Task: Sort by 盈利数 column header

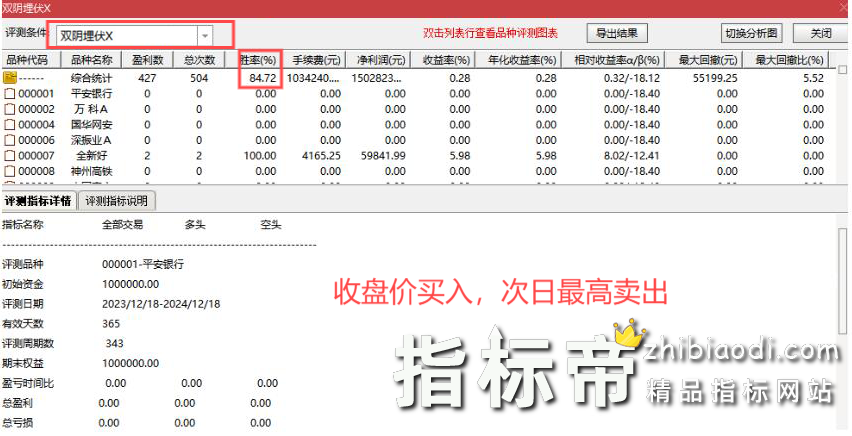Action: coord(147,59)
